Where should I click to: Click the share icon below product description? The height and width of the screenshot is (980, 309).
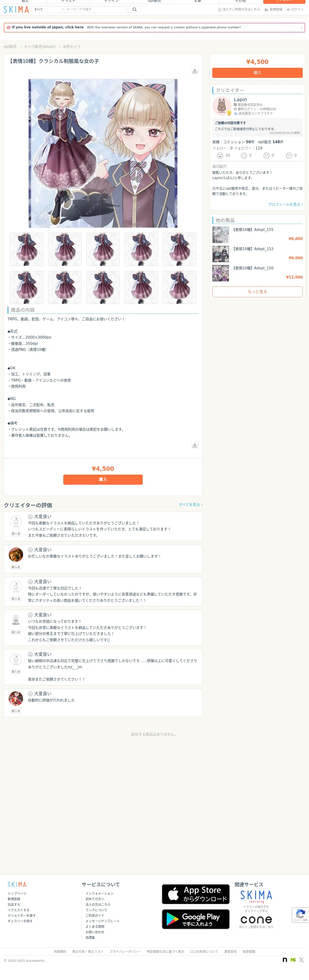coord(195,445)
